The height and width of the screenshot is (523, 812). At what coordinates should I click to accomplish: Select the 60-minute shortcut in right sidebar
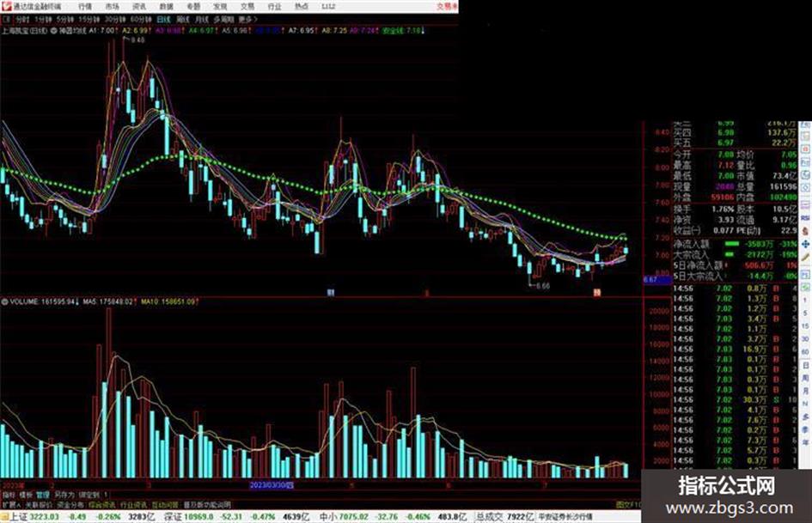[805, 352]
